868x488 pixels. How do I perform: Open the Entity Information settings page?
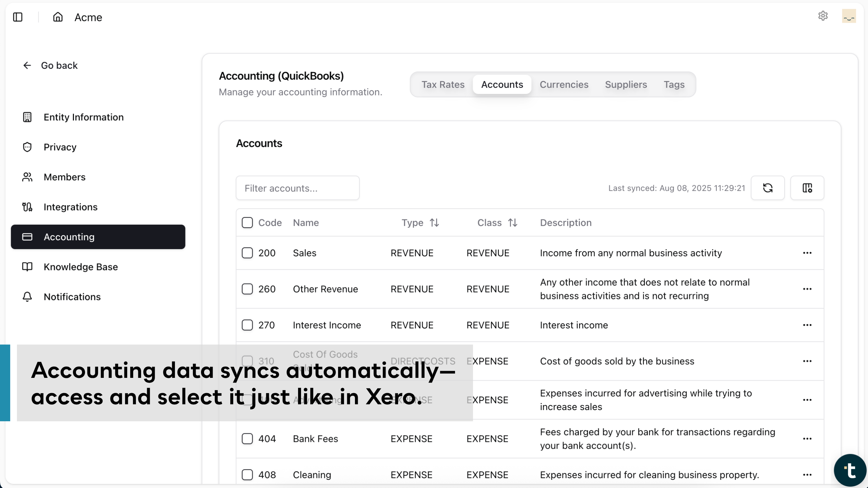click(98, 117)
